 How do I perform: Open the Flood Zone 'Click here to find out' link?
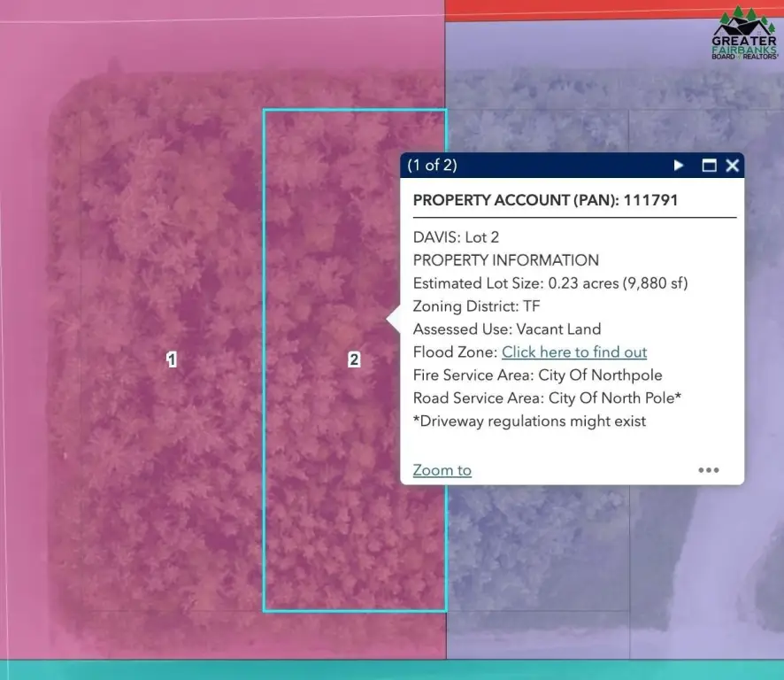pyautogui.click(x=574, y=352)
